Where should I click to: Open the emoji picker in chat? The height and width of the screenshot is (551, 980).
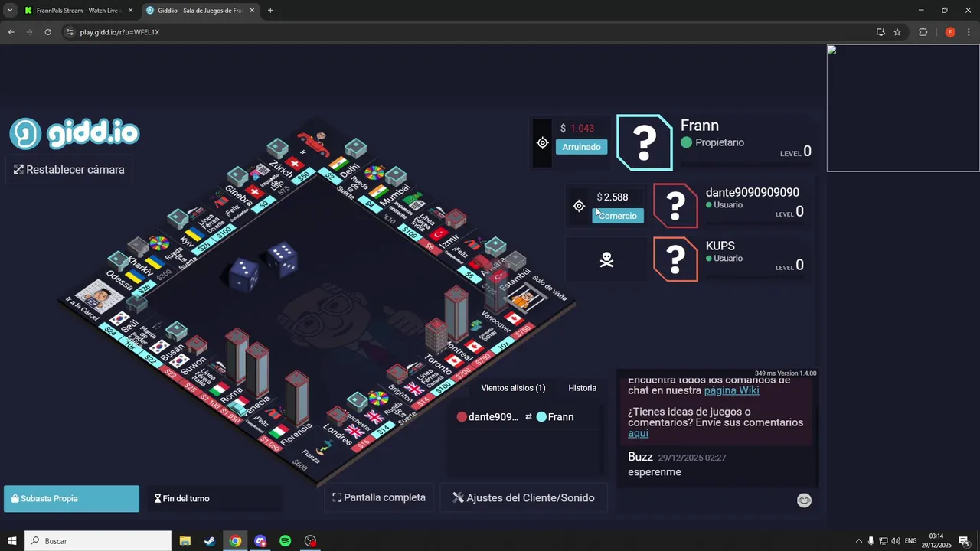pos(804,500)
